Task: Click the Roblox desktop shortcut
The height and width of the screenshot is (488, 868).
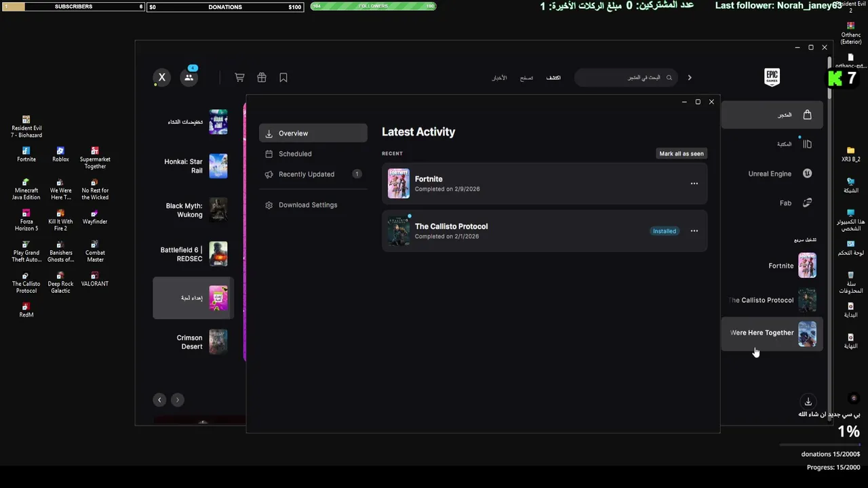Action: coord(60,155)
